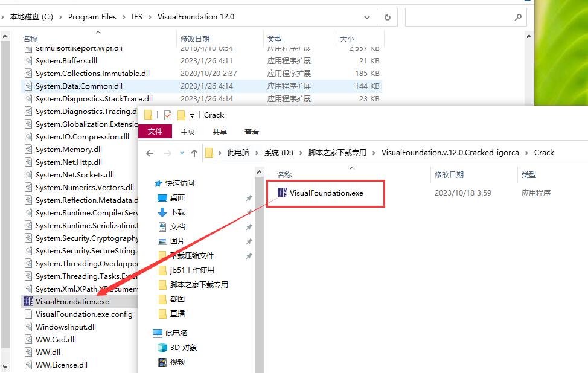The height and width of the screenshot is (373, 588).
Task: Select VisualFoundation.exe.config file
Action: click(84, 314)
